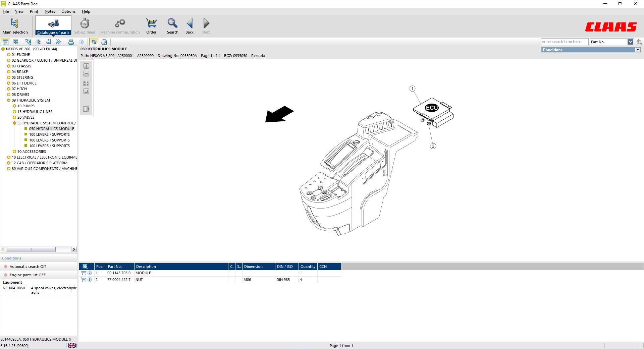Click the Main selection button

coord(15,26)
